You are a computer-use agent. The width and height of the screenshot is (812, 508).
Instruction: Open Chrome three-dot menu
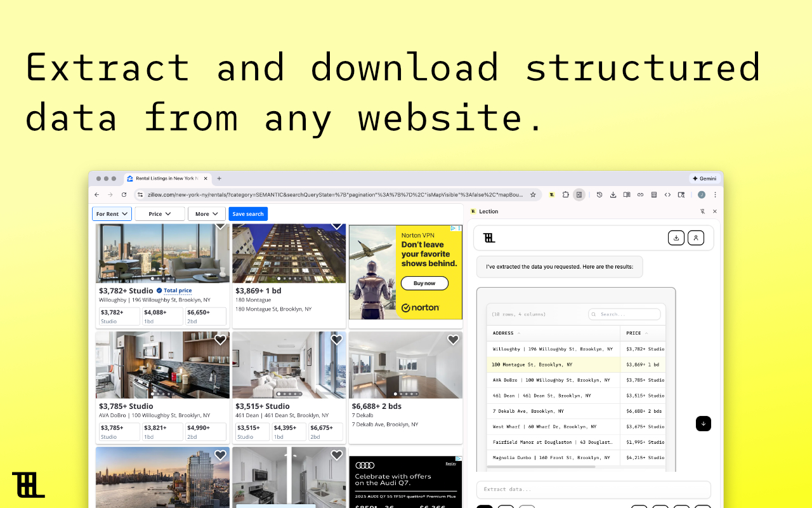tap(715, 195)
